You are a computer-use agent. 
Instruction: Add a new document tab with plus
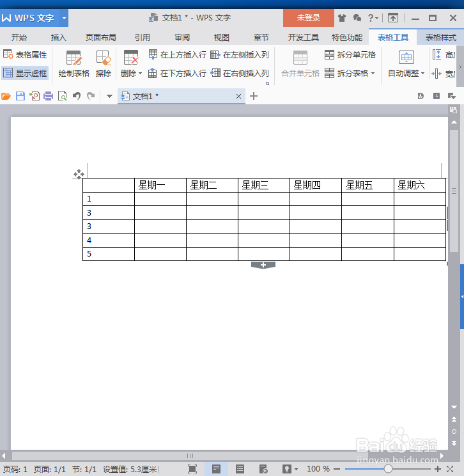(x=254, y=96)
